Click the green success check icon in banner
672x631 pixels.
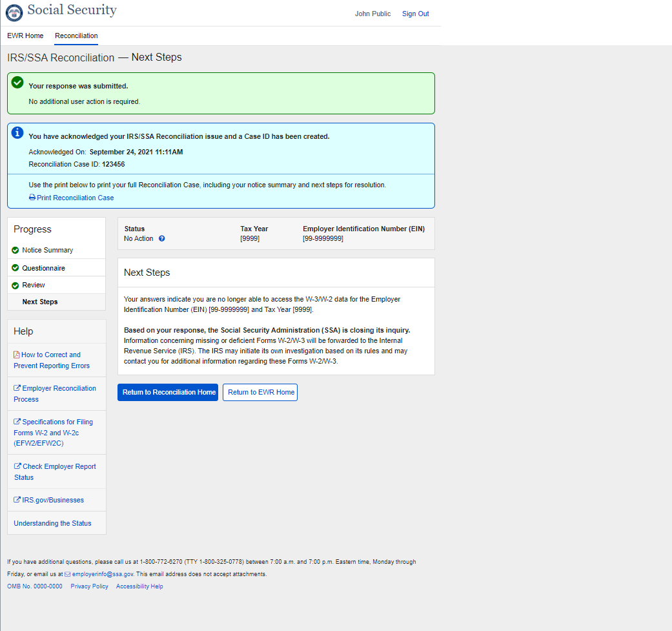click(x=18, y=83)
